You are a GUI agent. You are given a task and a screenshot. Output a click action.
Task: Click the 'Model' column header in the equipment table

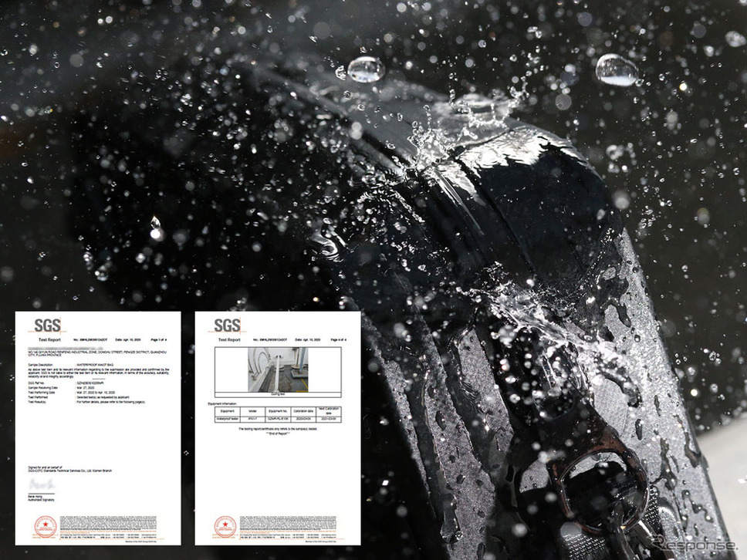[x=252, y=411]
